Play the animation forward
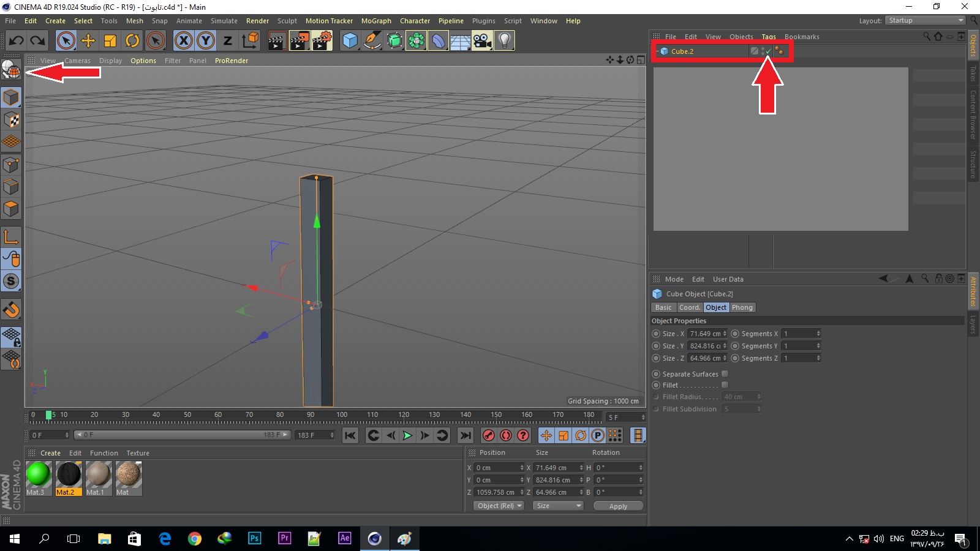Screen dimensions: 980x551 point(407,435)
